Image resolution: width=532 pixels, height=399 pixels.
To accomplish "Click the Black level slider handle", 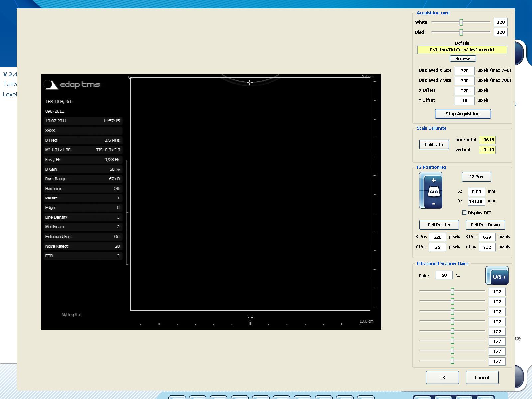I will coord(461,32).
